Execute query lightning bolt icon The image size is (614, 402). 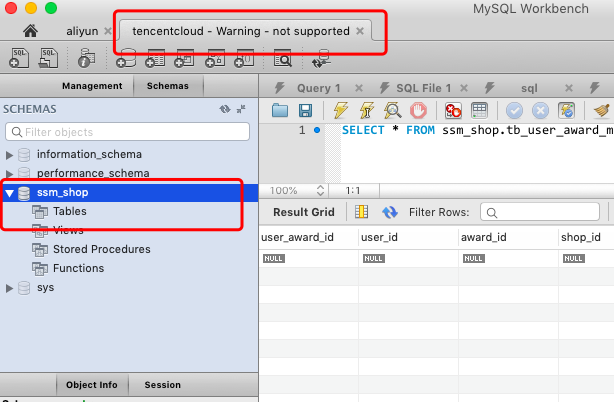(x=341, y=110)
